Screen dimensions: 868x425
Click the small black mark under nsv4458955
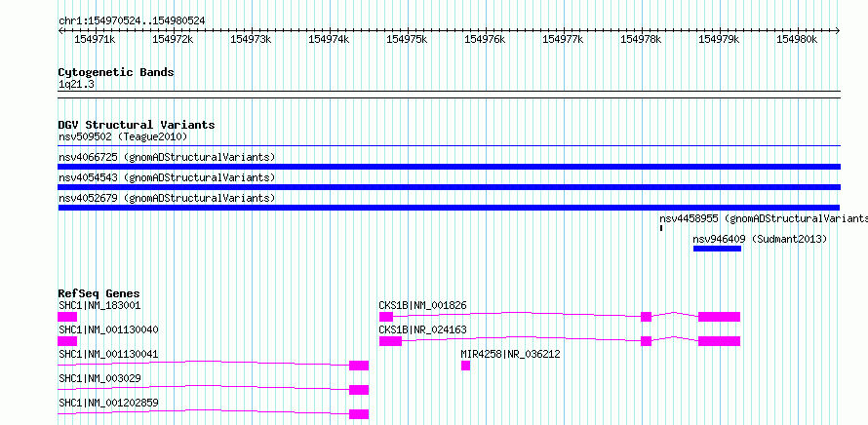pyautogui.click(x=661, y=228)
